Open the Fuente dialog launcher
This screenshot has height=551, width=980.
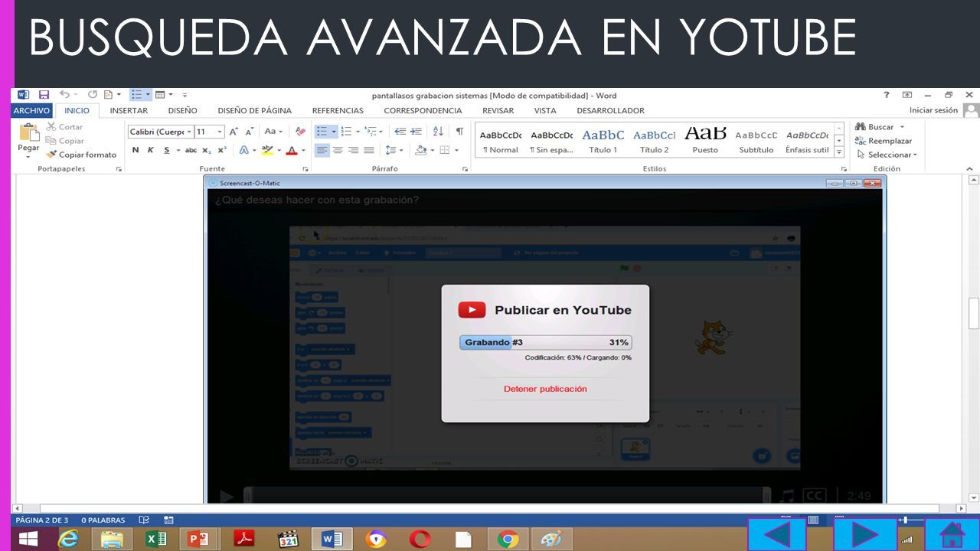click(x=305, y=168)
